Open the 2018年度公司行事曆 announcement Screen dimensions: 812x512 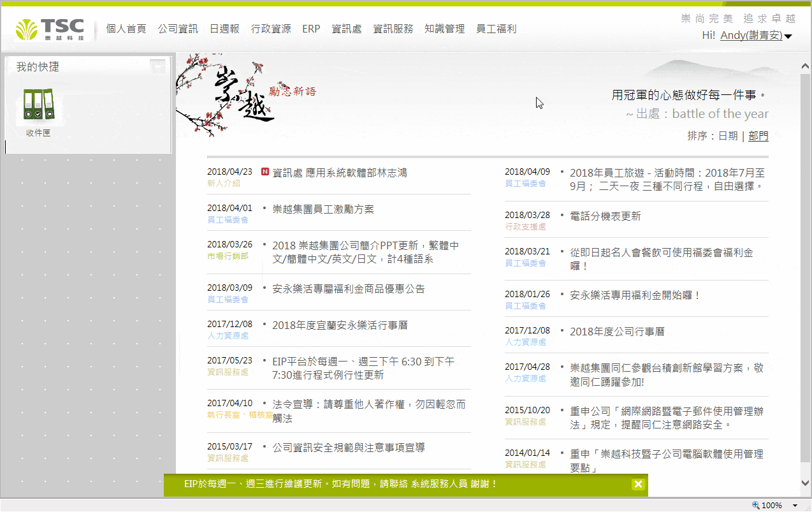(617, 332)
